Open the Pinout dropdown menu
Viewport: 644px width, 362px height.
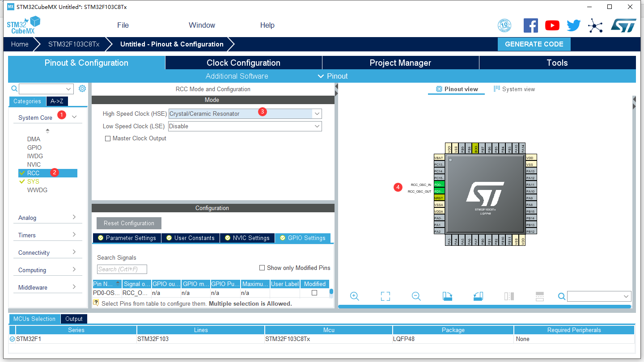point(333,76)
